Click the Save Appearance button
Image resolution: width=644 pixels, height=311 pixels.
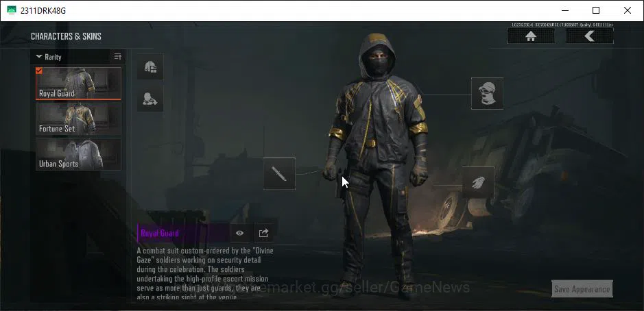(x=582, y=289)
